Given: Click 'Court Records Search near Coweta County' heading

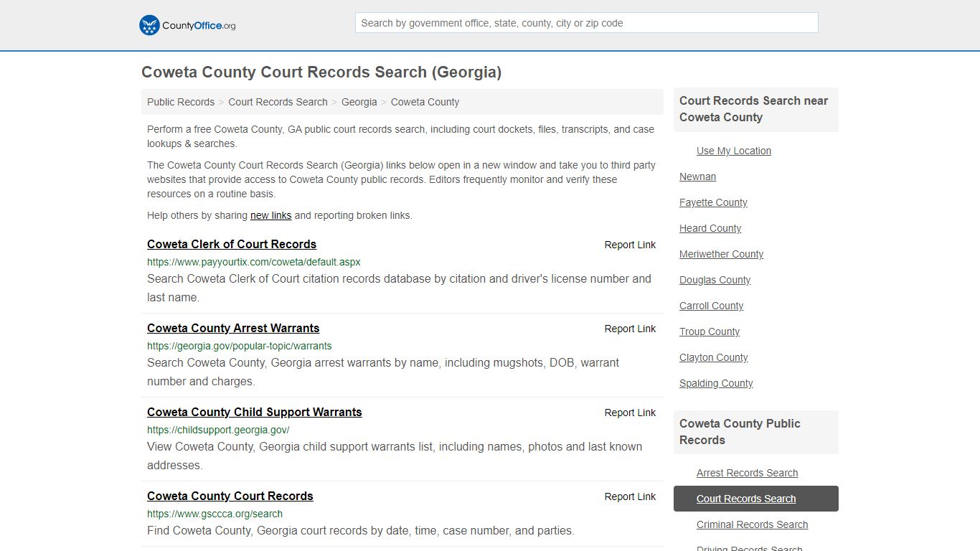Looking at the screenshot, I should pos(753,109).
